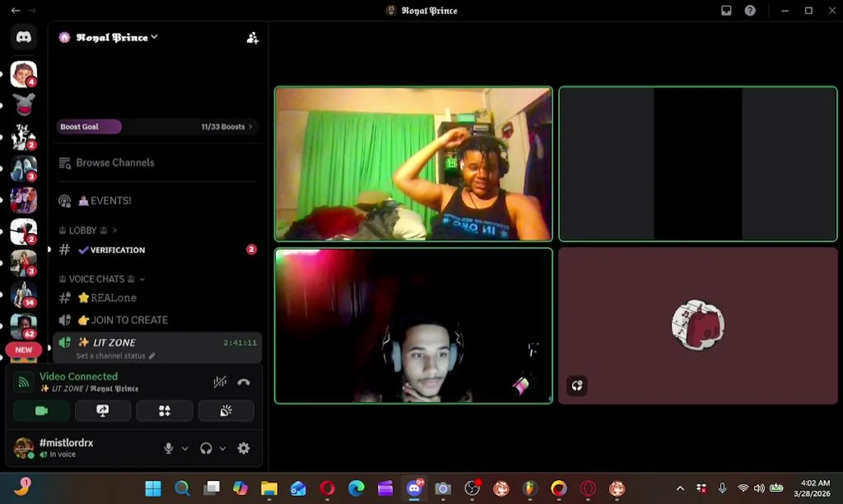Mute the microphone icon in user panel

point(168,449)
